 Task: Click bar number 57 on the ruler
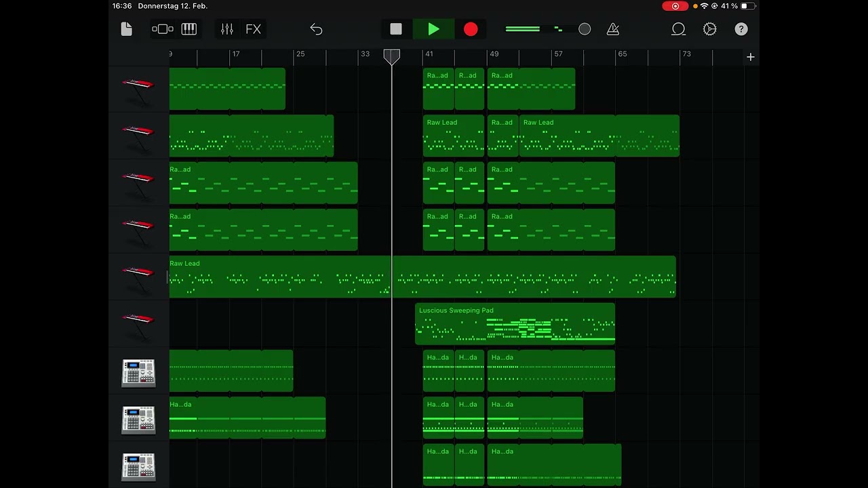coord(558,54)
